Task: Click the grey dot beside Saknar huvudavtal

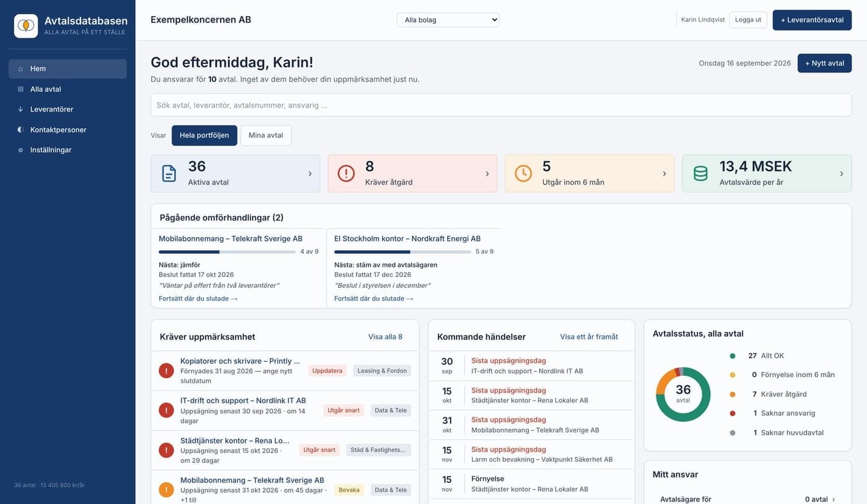Action: pyautogui.click(x=733, y=433)
